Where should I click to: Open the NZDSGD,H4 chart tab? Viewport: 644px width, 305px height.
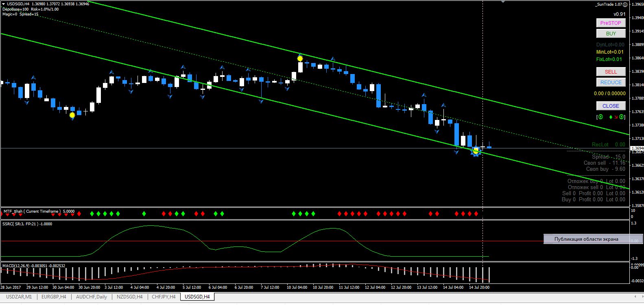[x=129, y=297]
